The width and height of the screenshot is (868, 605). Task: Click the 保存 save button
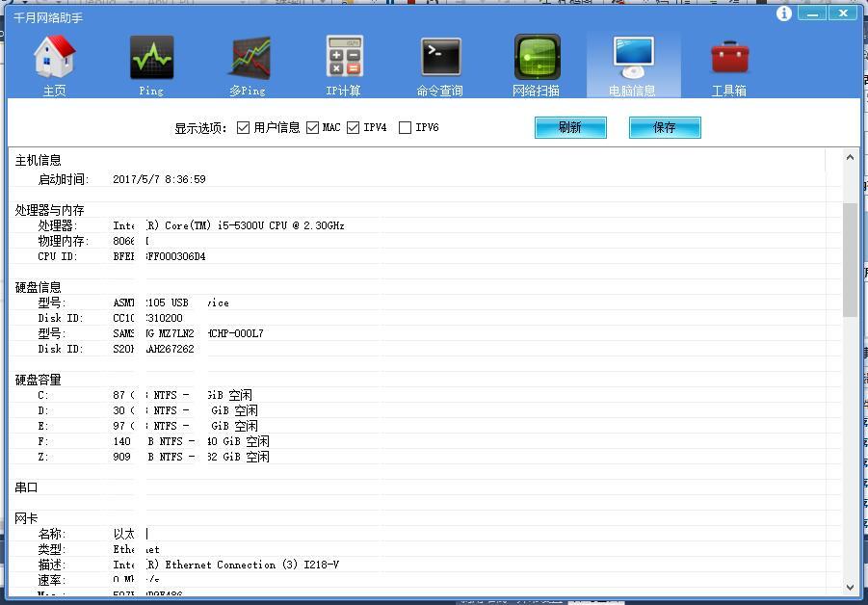[x=665, y=127]
